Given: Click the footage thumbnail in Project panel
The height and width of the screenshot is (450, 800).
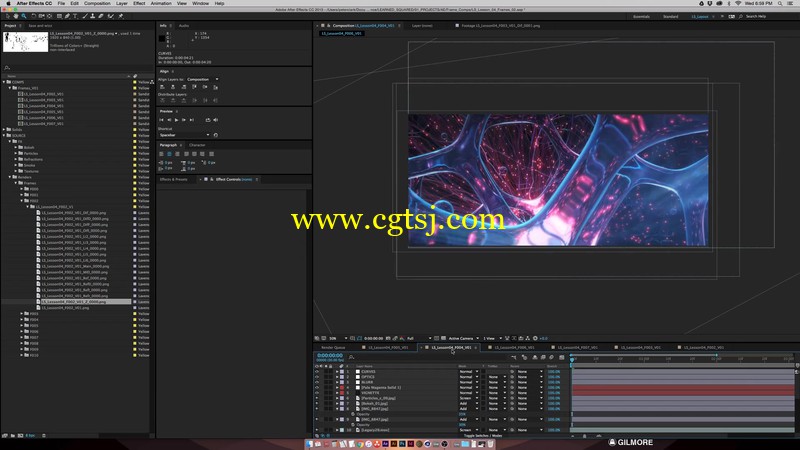Looking at the screenshot, I should 26,42.
